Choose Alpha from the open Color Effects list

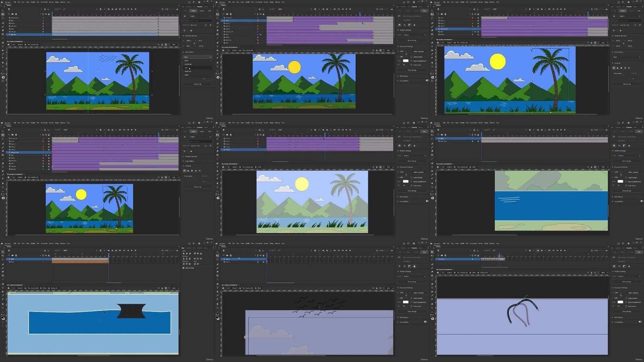(x=186, y=75)
